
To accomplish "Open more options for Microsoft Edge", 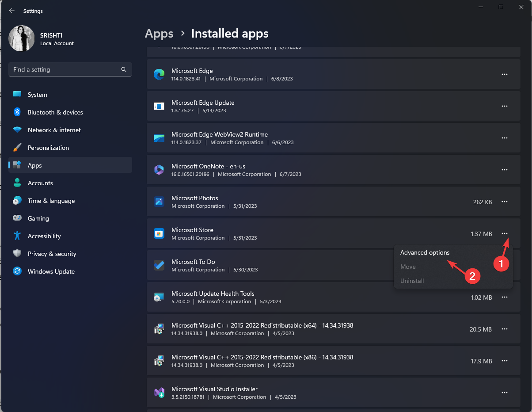I will [505, 74].
